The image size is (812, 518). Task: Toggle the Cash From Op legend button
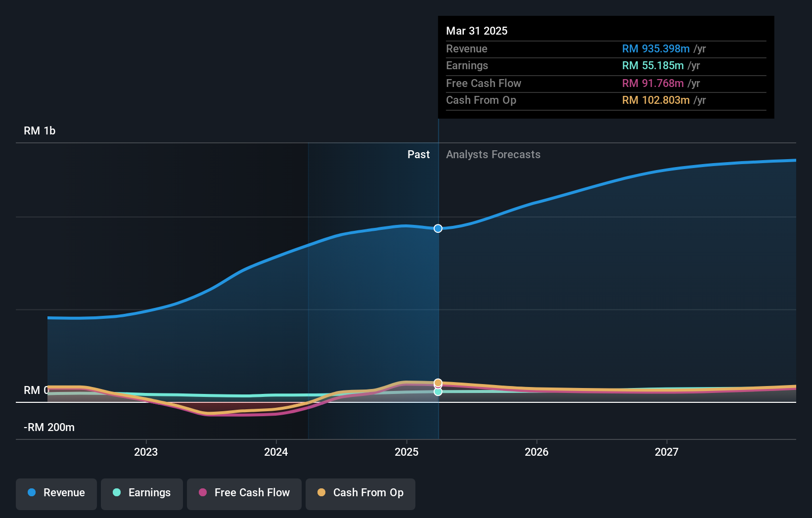click(x=361, y=494)
